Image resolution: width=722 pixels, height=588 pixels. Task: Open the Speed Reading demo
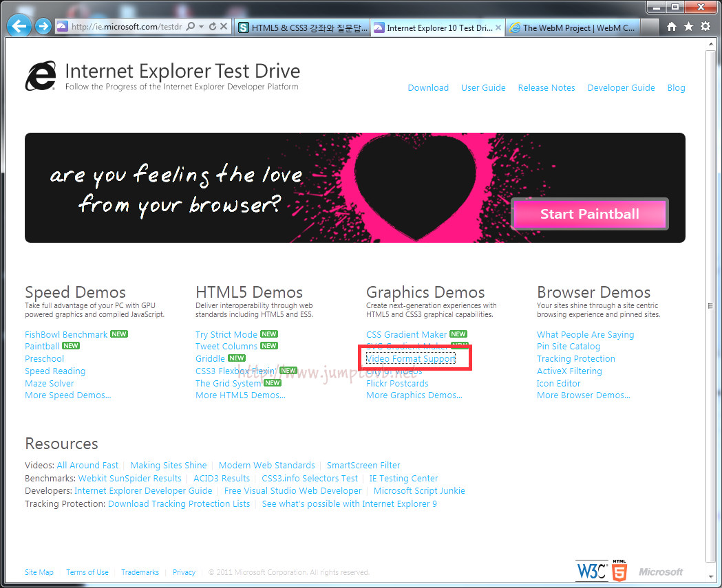click(x=55, y=371)
